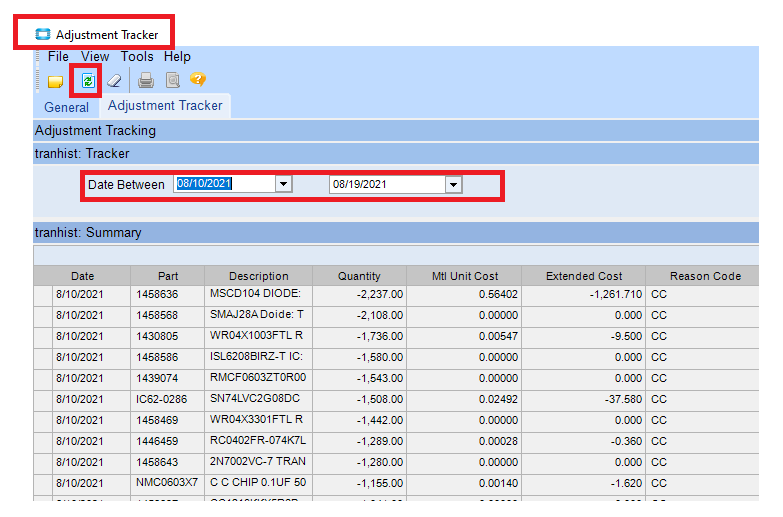Click quantity -2,108.00 cell

point(359,315)
